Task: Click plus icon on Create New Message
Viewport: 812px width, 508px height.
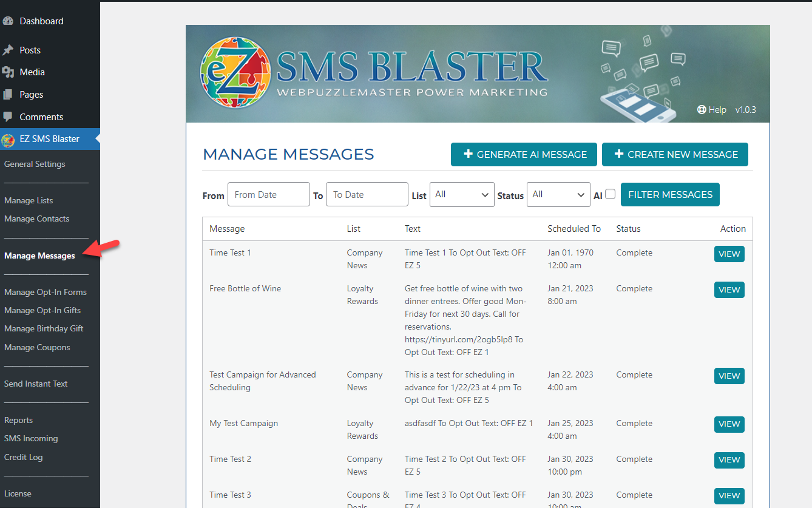Action: click(619, 154)
